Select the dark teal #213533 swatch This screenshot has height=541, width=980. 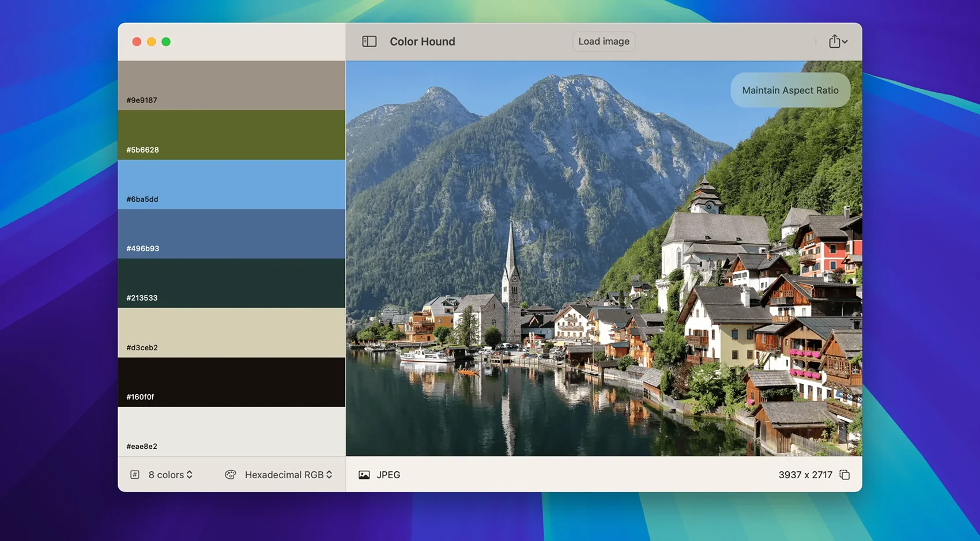[231, 283]
